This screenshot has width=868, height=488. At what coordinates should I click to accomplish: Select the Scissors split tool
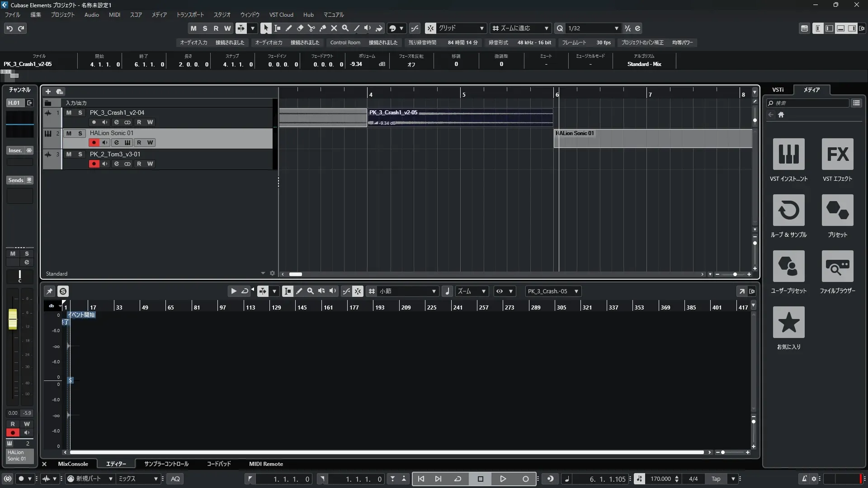311,28
